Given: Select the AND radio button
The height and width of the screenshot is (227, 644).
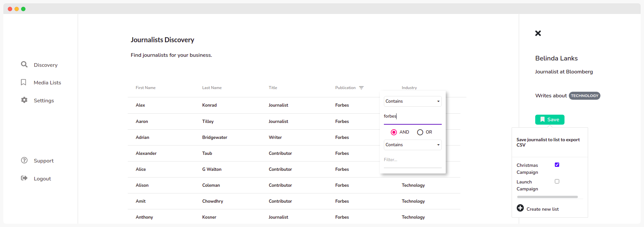Looking at the screenshot, I should point(394,132).
